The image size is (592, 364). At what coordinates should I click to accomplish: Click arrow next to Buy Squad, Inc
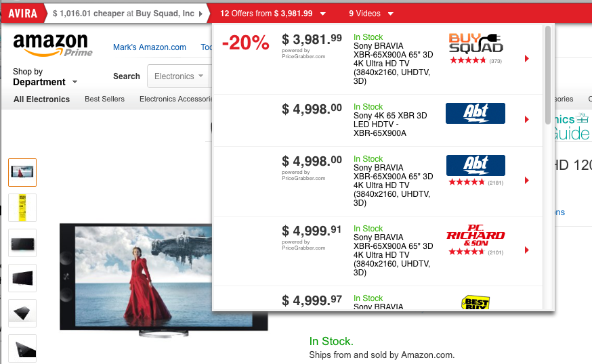[201, 14]
